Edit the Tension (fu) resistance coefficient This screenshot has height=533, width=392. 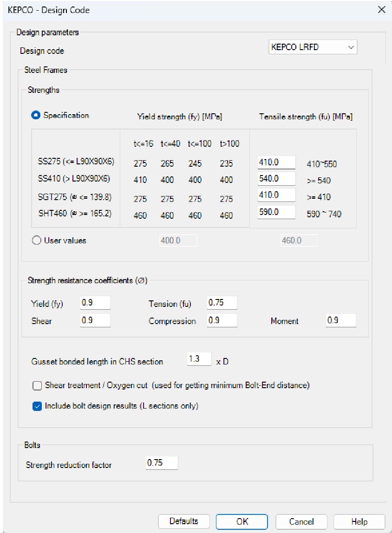222,303
